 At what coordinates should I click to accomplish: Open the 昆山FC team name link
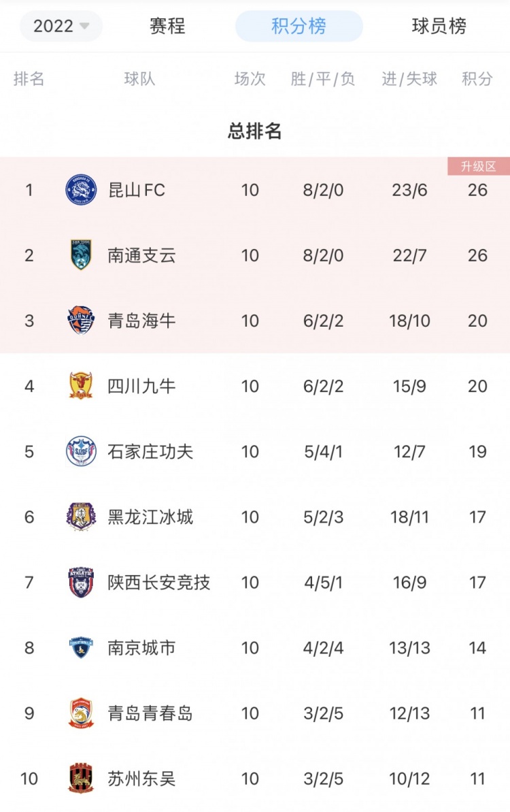pyautogui.click(x=137, y=190)
